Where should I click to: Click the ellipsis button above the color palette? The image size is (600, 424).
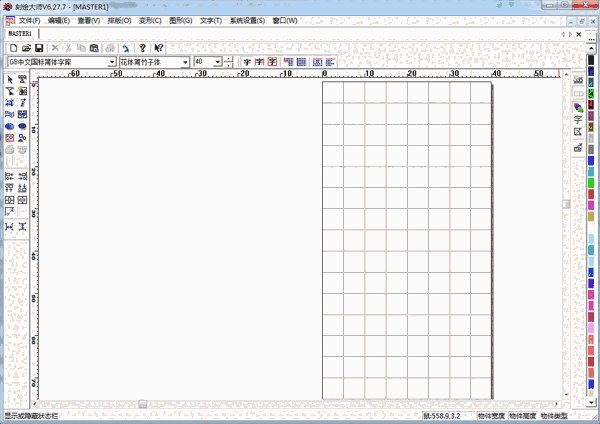pos(591,38)
